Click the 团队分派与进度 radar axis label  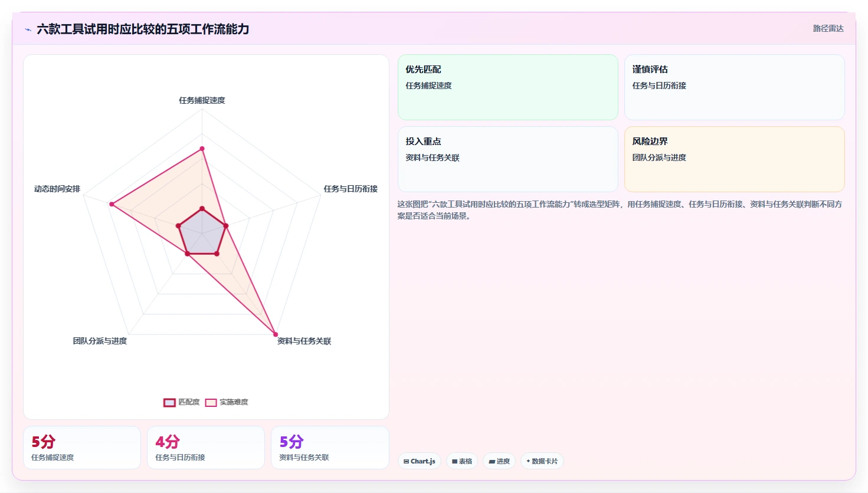coord(100,341)
